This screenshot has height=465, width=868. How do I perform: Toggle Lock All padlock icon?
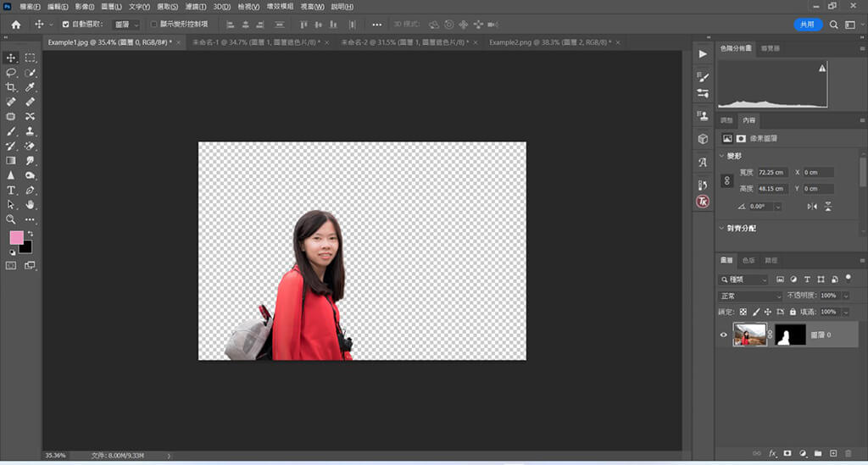[793, 312]
